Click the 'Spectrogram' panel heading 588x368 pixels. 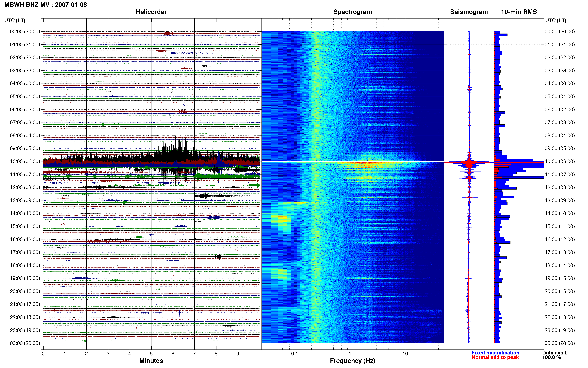coord(352,12)
